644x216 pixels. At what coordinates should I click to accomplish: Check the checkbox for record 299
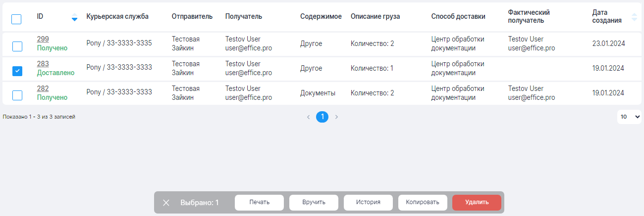click(x=17, y=46)
